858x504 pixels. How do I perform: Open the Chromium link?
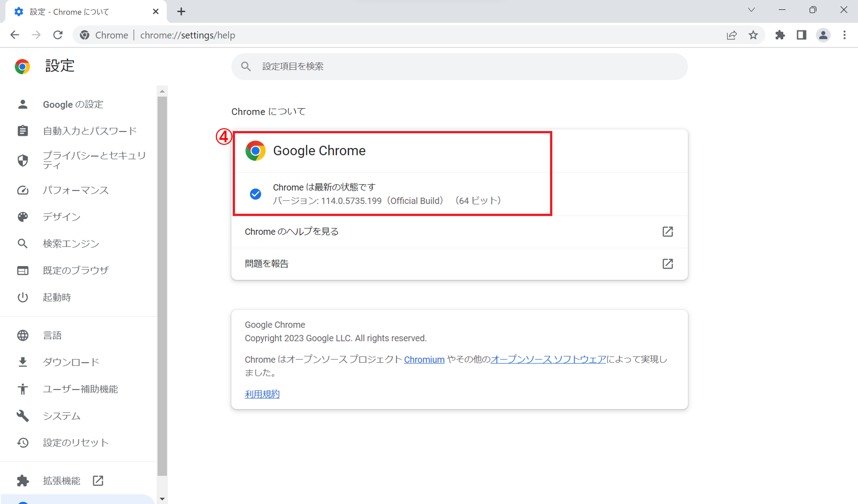click(424, 359)
